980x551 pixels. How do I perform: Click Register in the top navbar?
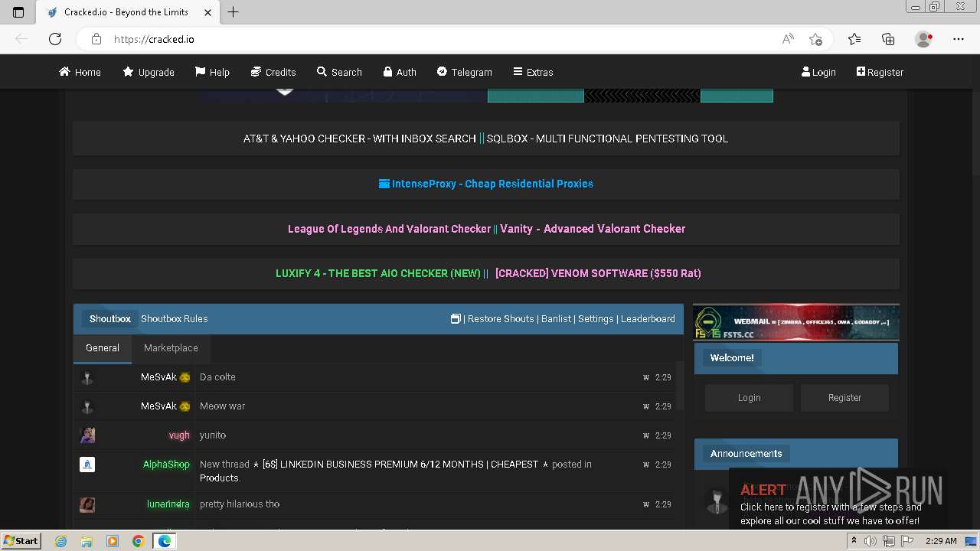(x=880, y=72)
